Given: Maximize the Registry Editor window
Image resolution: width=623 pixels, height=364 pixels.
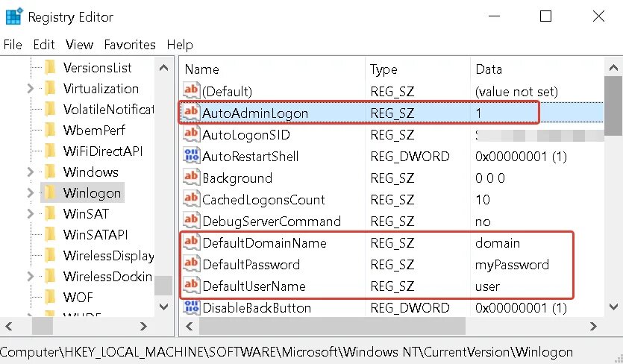Looking at the screenshot, I should pyautogui.click(x=545, y=16).
